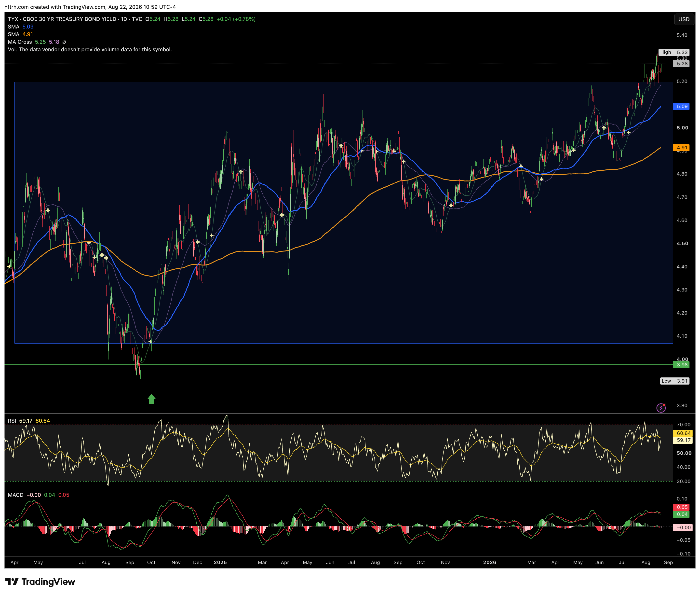Click the blue 5.09 price-axis label
The height and width of the screenshot is (595, 700).
[681, 107]
